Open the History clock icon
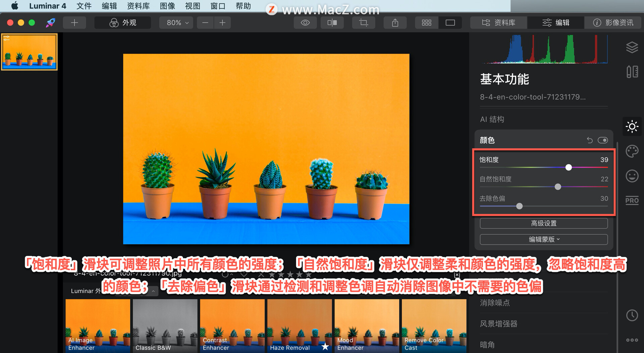 (x=632, y=315)
